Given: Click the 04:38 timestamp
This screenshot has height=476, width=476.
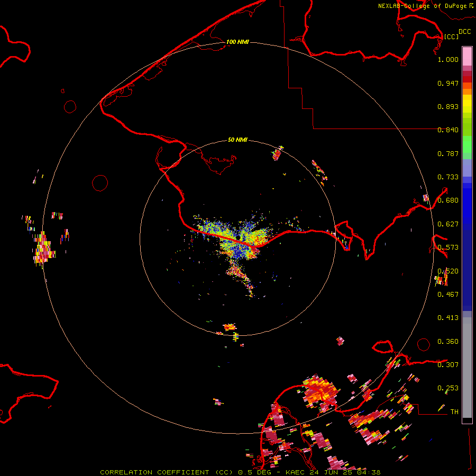Looking at the screenshot, I should pos(368,472).
